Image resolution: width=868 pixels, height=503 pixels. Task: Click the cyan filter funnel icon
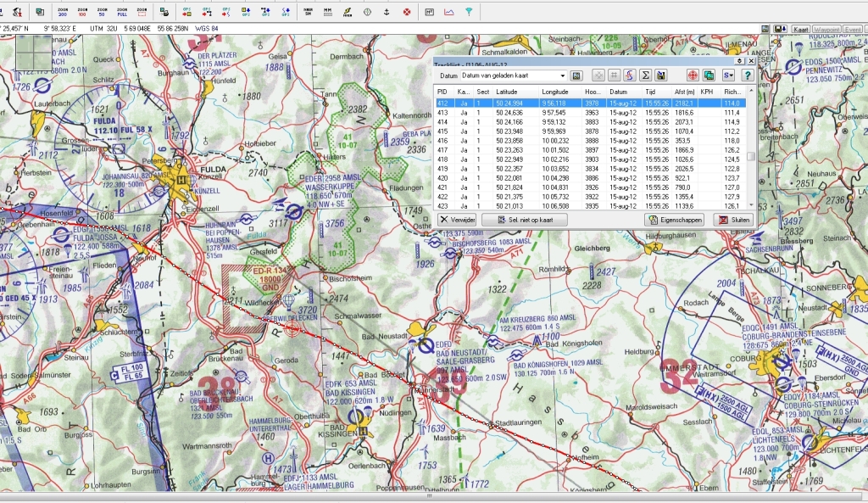click(469, 12)
